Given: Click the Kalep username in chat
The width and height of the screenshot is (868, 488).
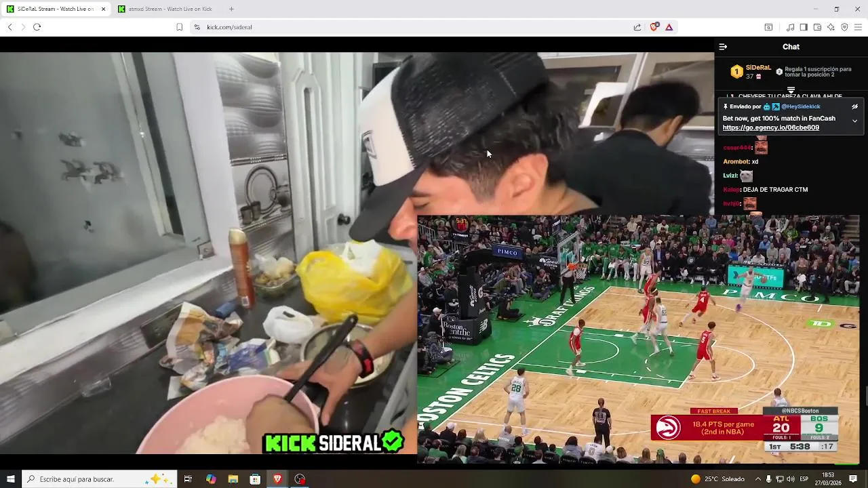Looking at the screenshot, I should tap(731, 190).
